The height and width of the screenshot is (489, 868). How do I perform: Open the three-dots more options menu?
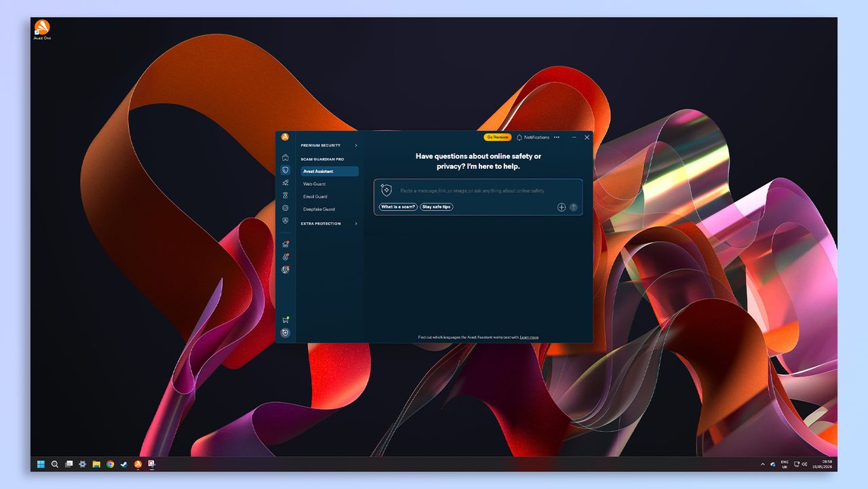coord(557,137)
